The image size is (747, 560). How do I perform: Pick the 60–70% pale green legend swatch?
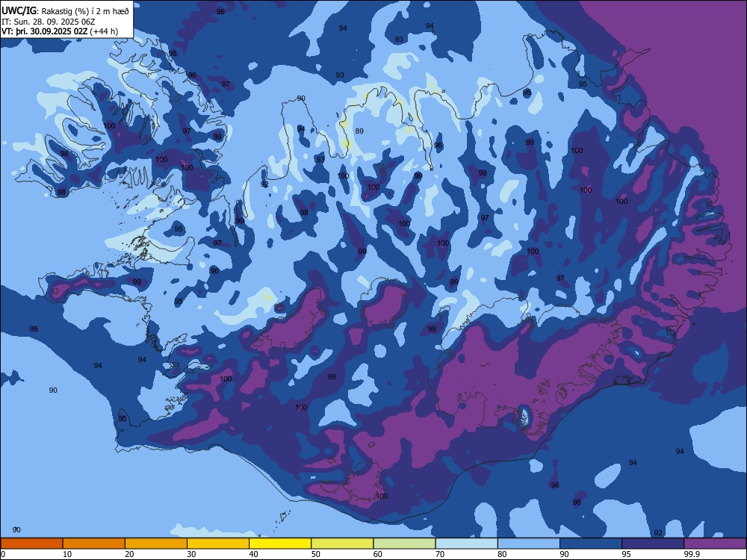[x=404, y=544]
